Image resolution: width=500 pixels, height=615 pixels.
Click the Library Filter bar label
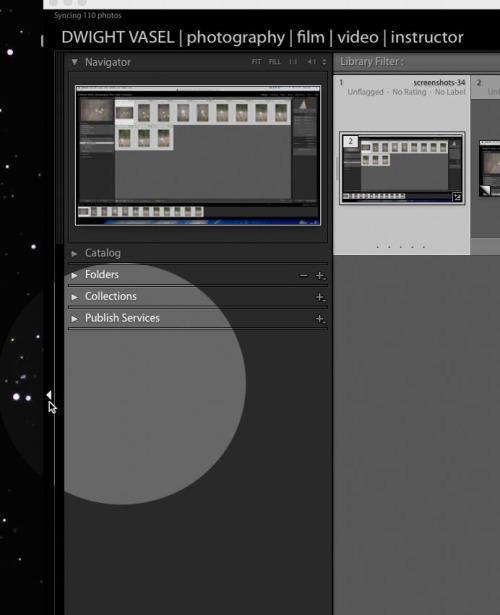[x=371, y=62]
